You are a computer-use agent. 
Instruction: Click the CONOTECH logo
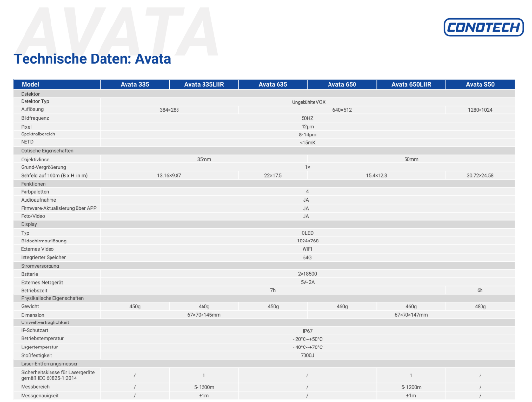pyautogui.click(x=483, y=27)
